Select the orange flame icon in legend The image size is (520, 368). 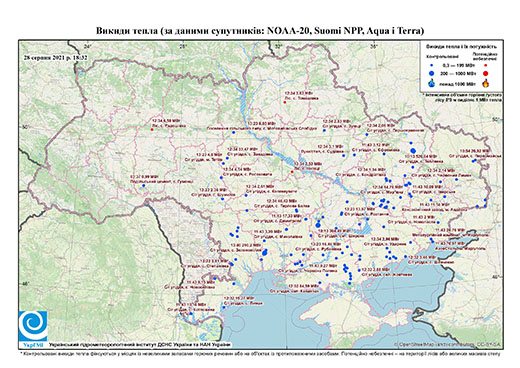coord(485,83)
